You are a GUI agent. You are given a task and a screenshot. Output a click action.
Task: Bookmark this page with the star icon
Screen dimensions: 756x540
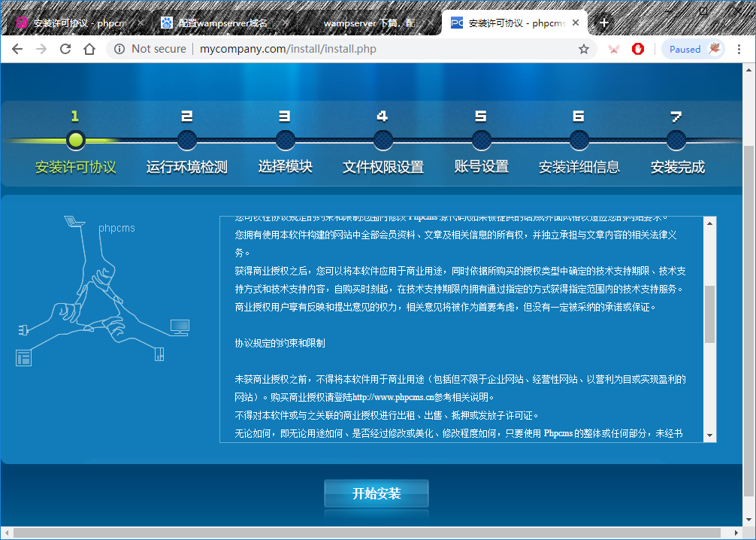click(x=584, y=49)
